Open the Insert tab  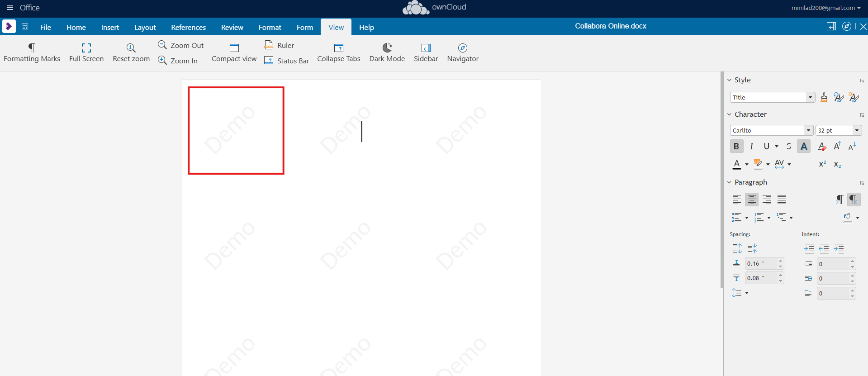(110, 27)
